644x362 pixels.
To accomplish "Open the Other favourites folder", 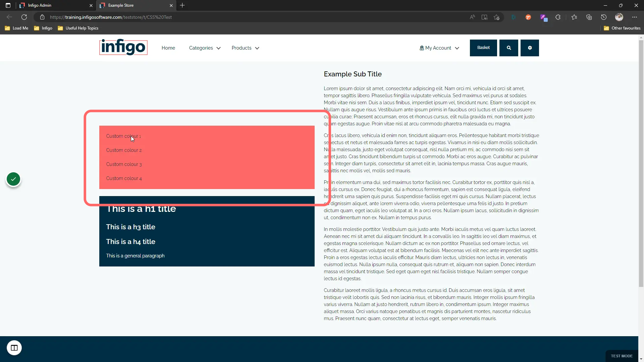I will [x=622, y=28].
